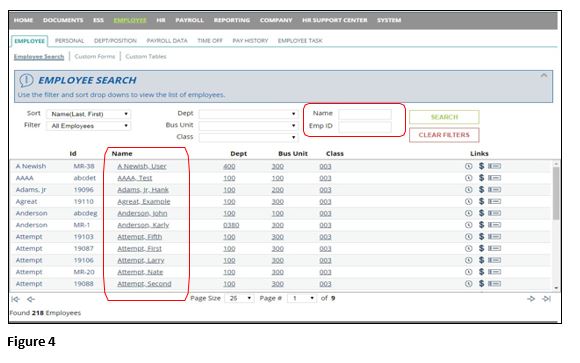580x363 pixels.
Task: Collapse the Employee Search info panel
Action: (543, 75)
